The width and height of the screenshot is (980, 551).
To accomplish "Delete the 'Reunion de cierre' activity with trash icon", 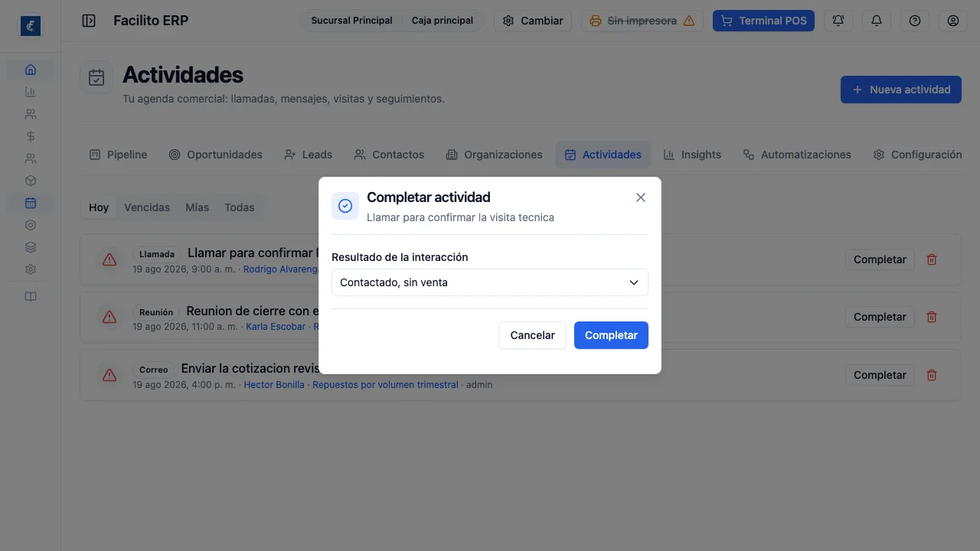I will coord(932,317).
